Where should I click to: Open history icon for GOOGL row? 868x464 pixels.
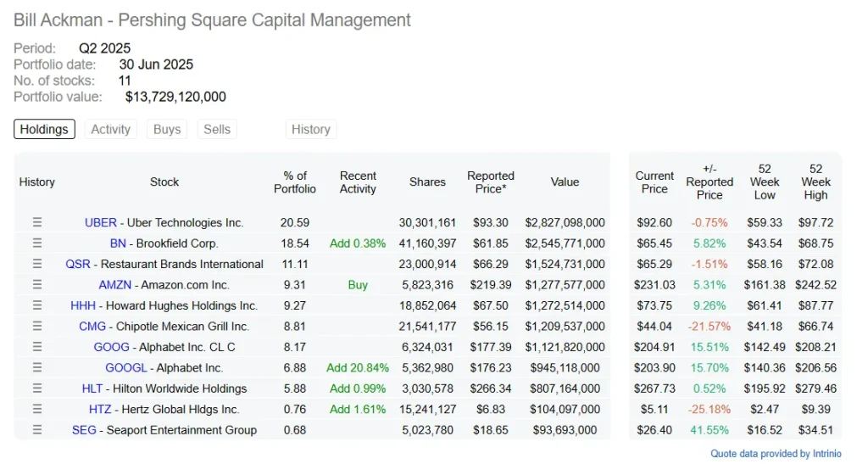coord(37,367)
